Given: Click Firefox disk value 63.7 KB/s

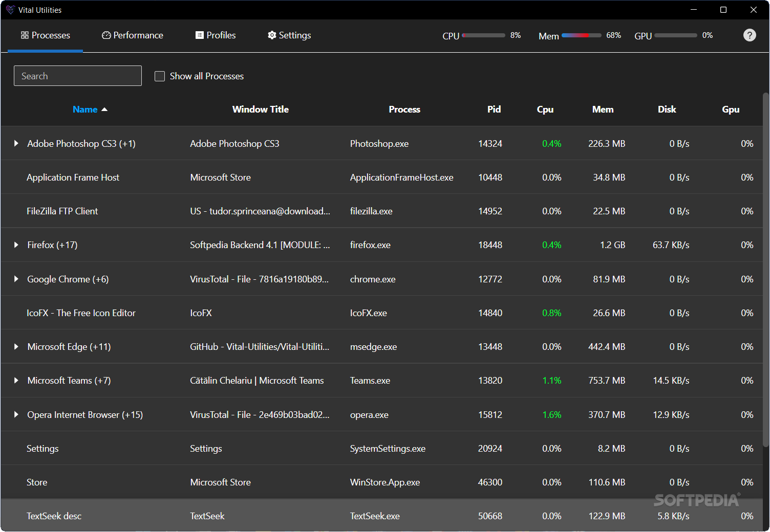Looking at the screenshot, I should 671,245.
